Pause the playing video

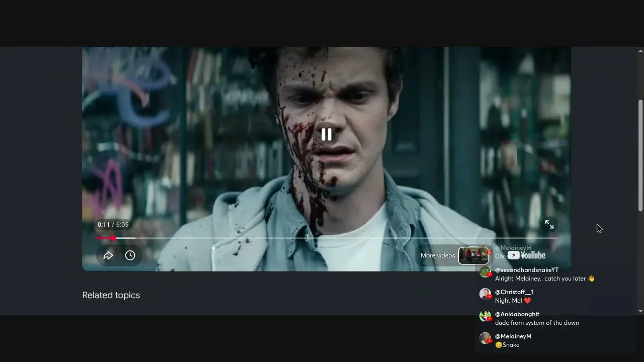(x=327, y=134)
